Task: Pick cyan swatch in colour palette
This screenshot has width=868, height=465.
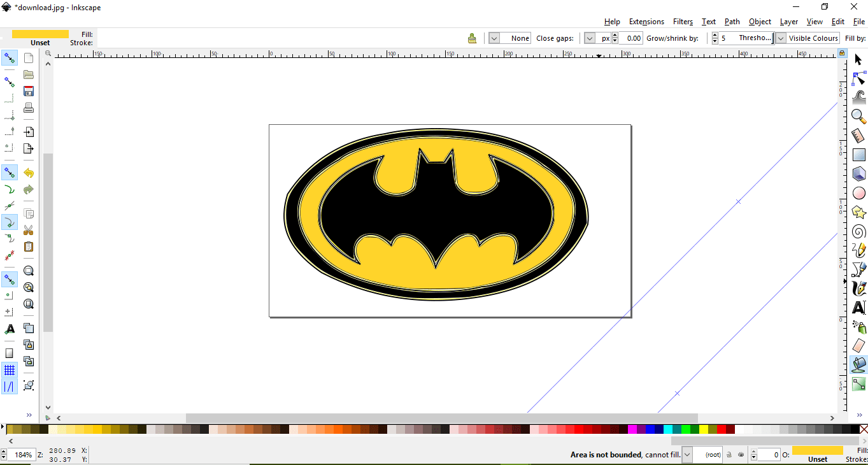Action: point(668,429)
